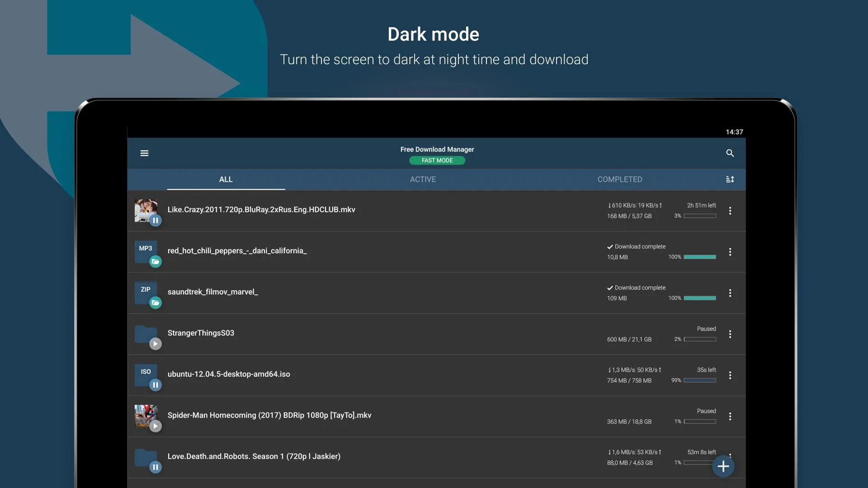Screen dimensions: 868x488
Task: Open the navigation drawer menu
Action: (x=144, y=153)
